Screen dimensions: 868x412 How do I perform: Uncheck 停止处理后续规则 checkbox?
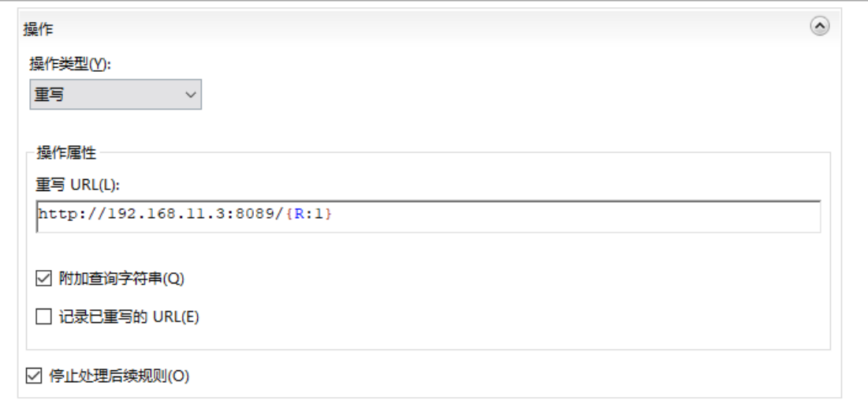(x=34, y=376)
